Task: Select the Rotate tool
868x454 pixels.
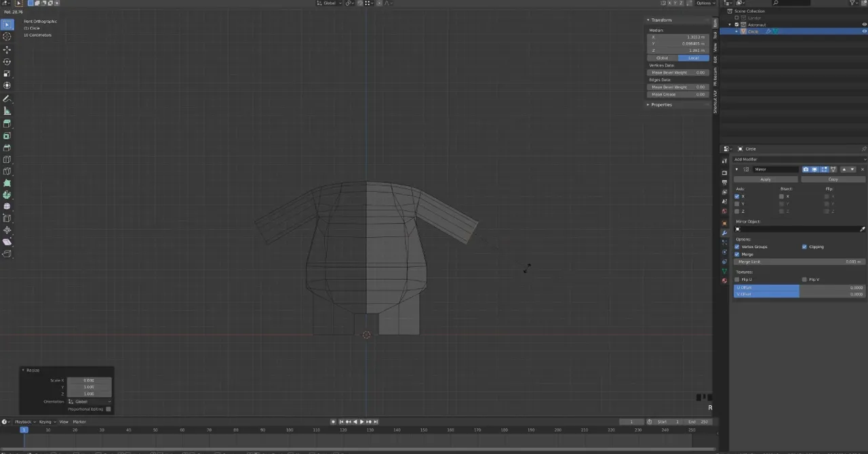Action: pos(7,62)
